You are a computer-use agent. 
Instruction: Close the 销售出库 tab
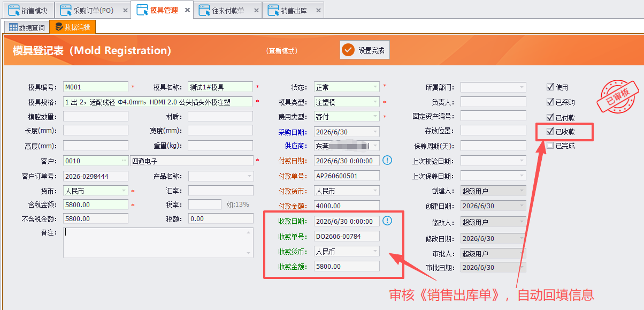pos(319,11)
